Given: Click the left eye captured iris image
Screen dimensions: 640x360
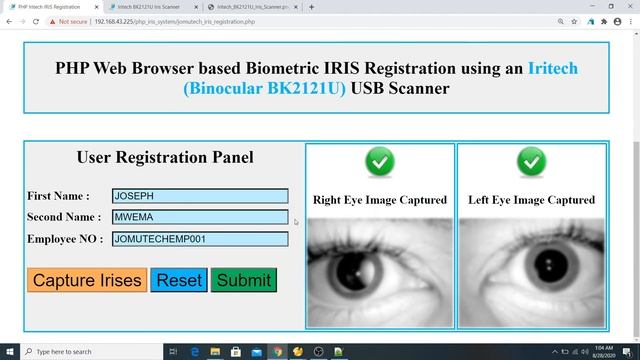Looking at the screenshot, I should (531, 273).
